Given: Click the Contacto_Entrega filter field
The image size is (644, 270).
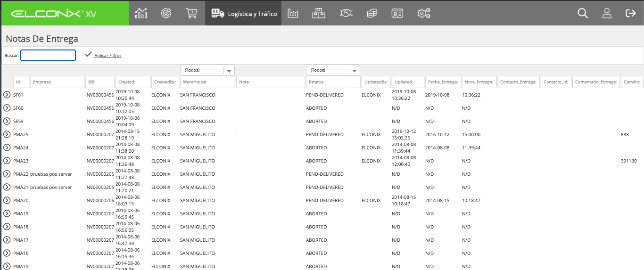Looking at the screenshot, I should point(519,82).
